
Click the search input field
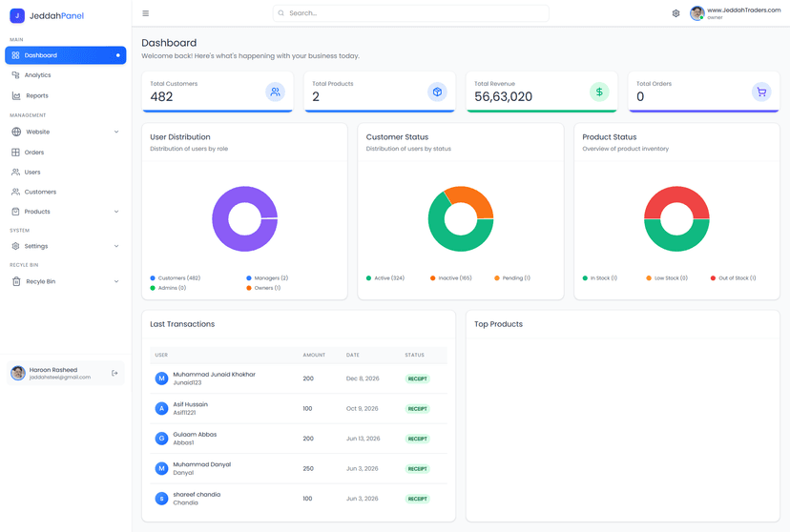pos(410,13)
